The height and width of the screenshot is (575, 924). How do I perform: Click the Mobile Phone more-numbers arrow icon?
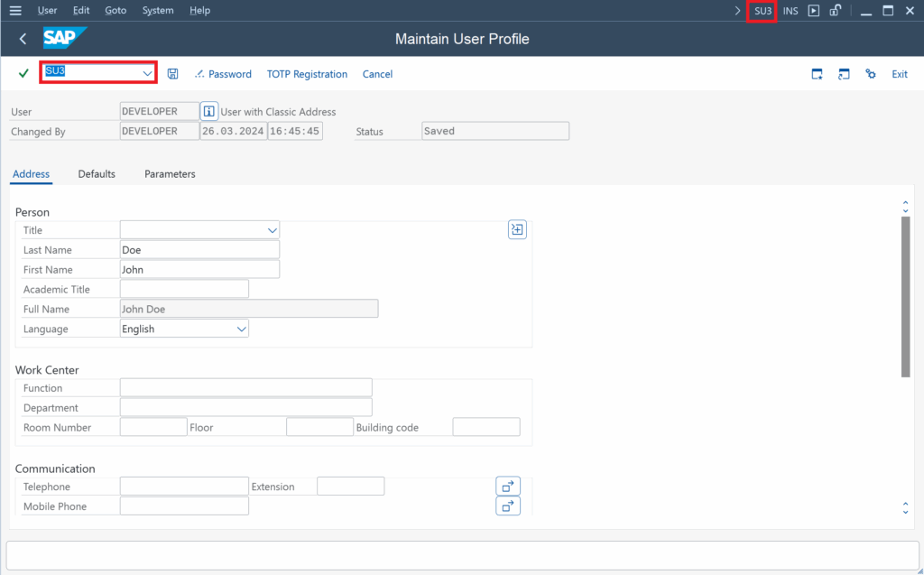pos(508,506)
